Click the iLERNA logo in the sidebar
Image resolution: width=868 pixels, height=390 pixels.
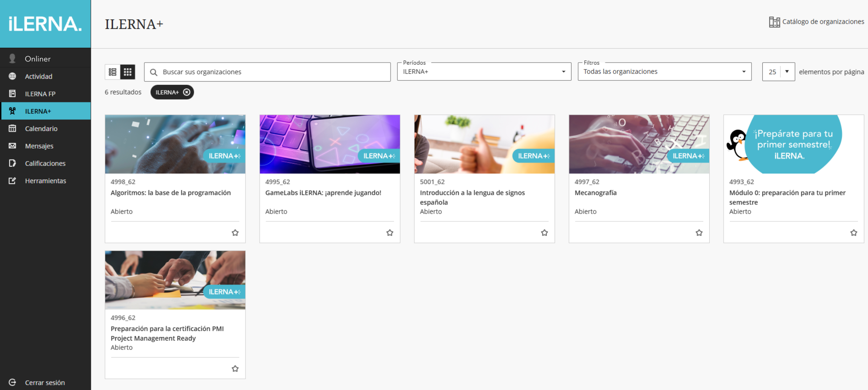45,24
